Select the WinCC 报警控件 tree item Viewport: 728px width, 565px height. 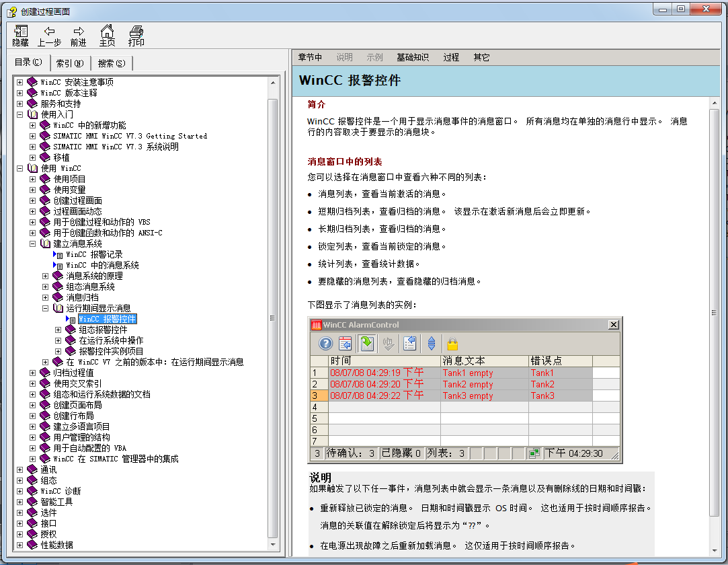[108, 319]
